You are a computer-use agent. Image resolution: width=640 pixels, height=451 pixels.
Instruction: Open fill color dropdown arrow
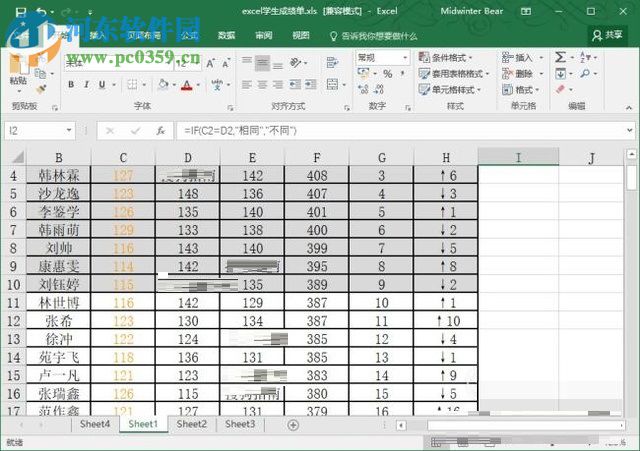174,85
